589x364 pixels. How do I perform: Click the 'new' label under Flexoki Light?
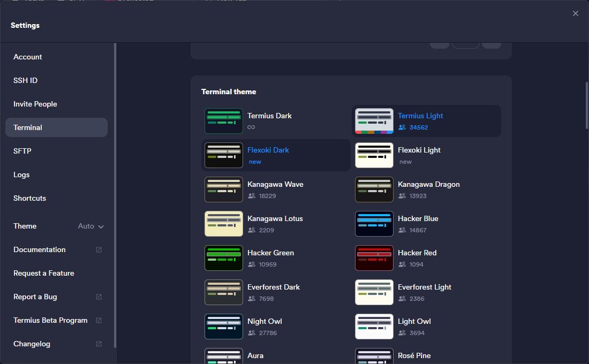[406, 162]
